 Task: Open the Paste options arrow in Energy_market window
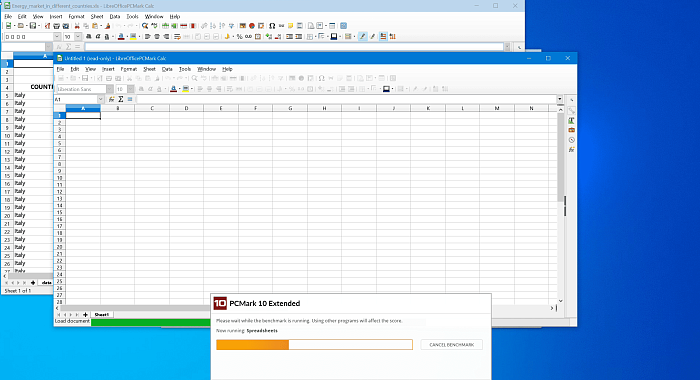pos(101,25)
